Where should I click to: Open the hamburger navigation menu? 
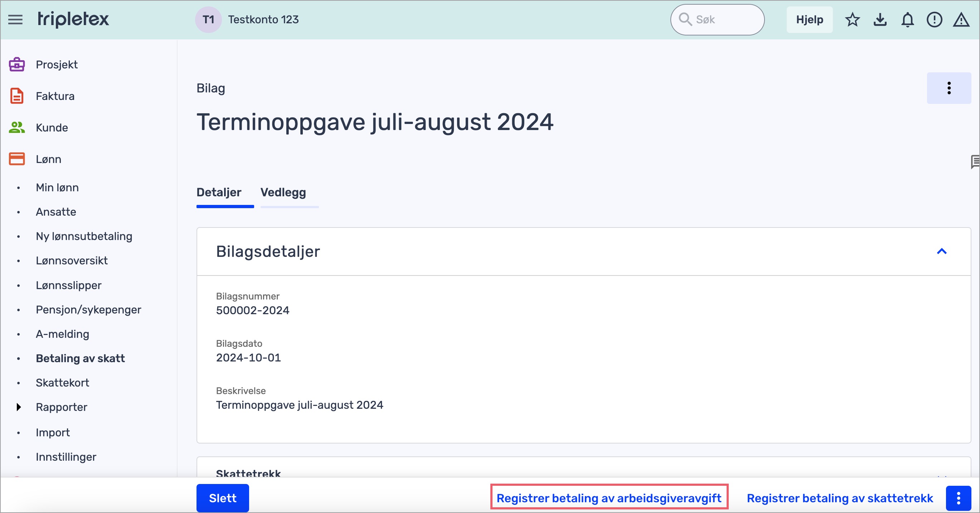coord(16,19)
